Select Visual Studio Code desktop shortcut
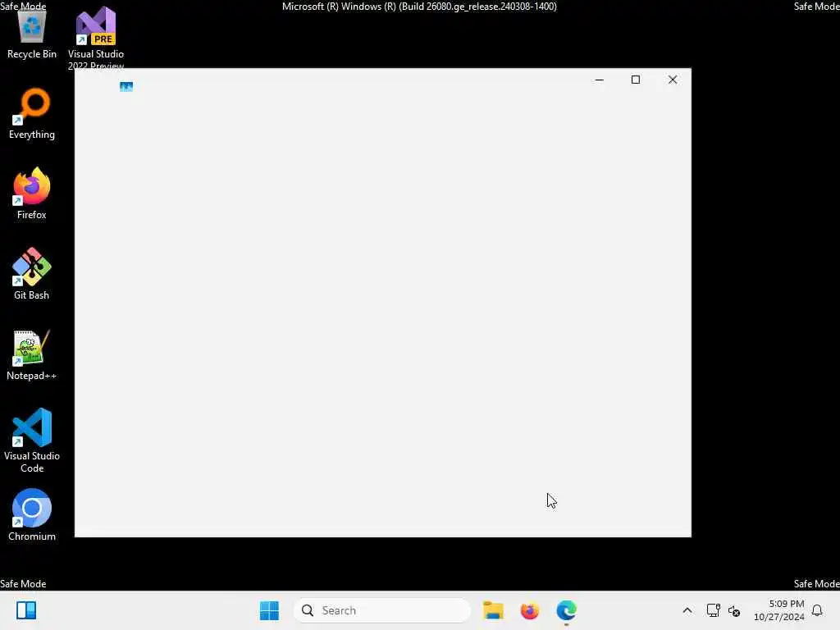 (x=32, y=441)
